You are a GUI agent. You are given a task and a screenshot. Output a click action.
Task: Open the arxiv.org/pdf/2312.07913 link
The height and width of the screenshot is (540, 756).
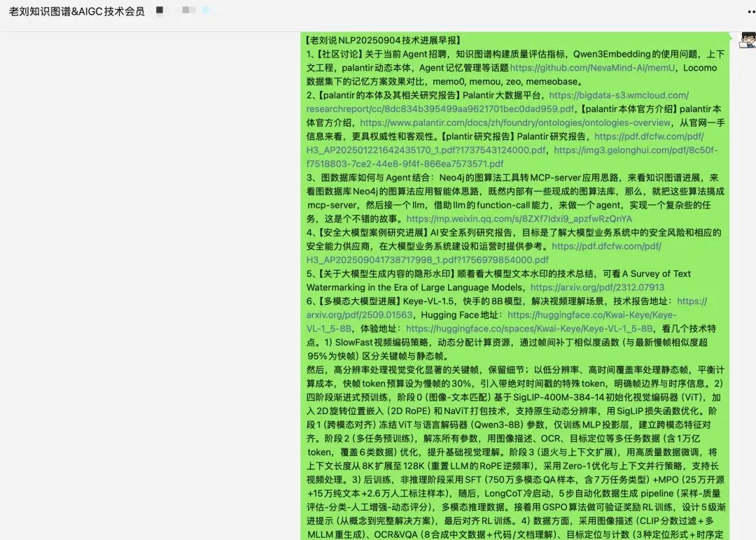click(x=597, y=287)
